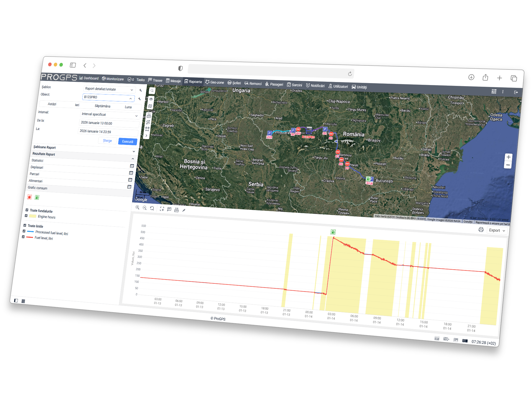Click the logout icon at top right
532x399 pixels.
pos(516,92)
